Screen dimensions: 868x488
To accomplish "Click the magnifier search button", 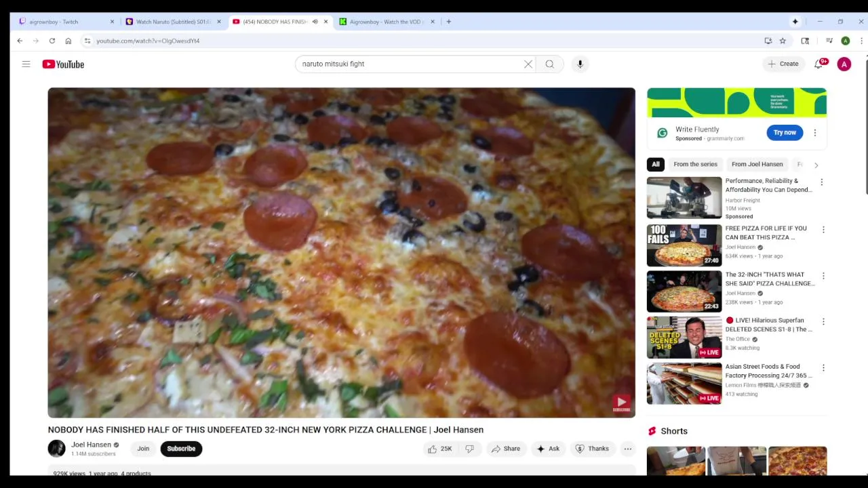I will click(549, 64).
